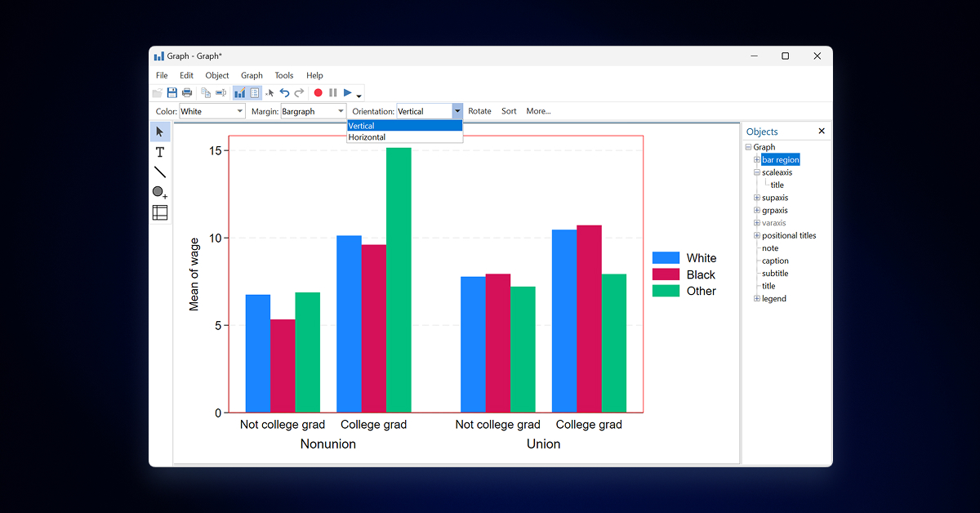980x513 pixels.
Task: Open the Graph menu
Action: (x=252, y=75)
